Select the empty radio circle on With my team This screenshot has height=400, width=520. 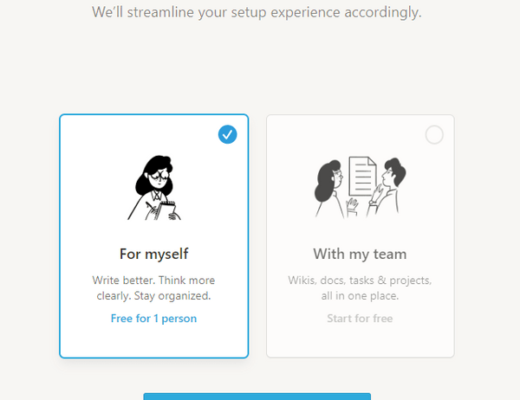point(434,135)
